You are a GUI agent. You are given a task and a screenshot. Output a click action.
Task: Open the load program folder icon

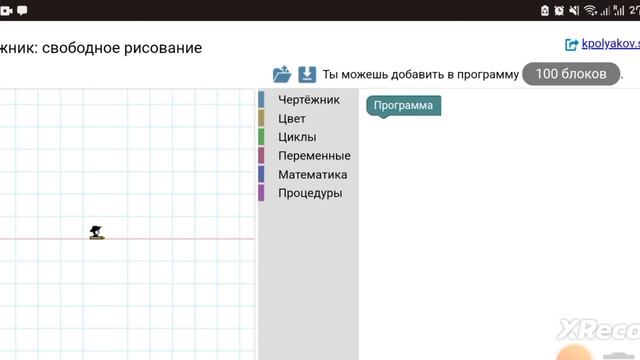coord(282,74)
